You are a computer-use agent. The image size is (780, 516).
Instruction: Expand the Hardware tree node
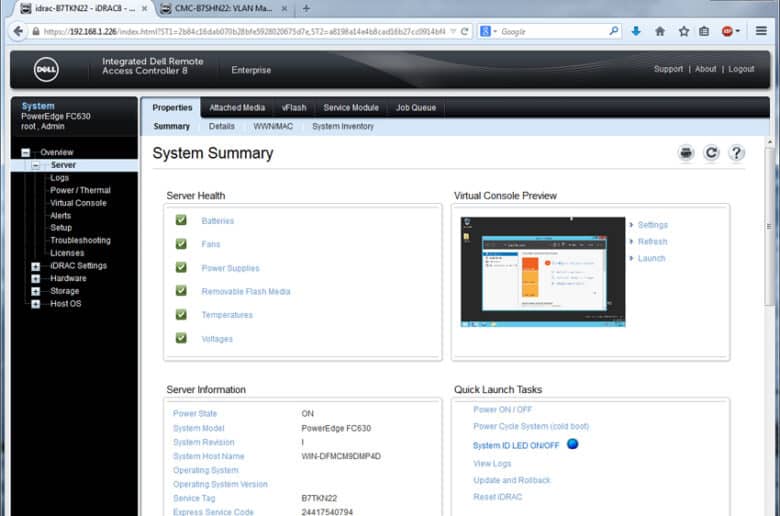click(36, 279)
